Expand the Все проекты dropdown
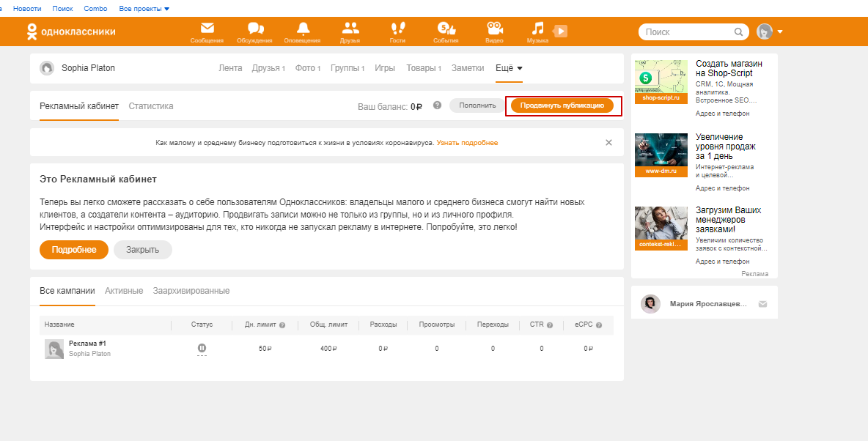The width and height of the screenshot is (868, 441). 144,9
